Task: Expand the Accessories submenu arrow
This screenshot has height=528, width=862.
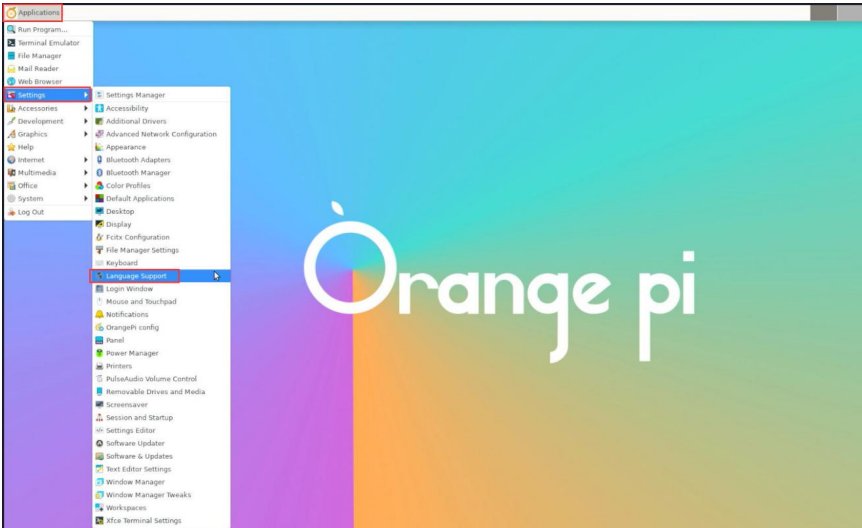Action: 86,108
